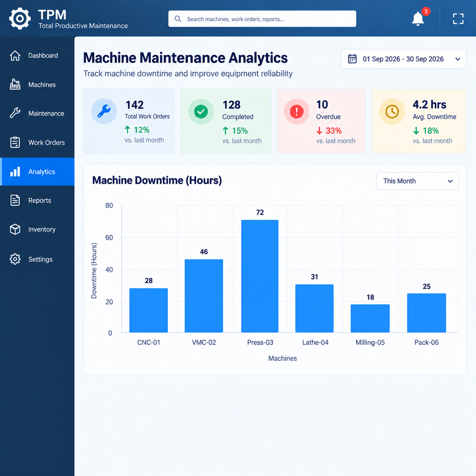
Task: Click the Machines factory icon
Action: pyautogui.click(x=15, y=84)
